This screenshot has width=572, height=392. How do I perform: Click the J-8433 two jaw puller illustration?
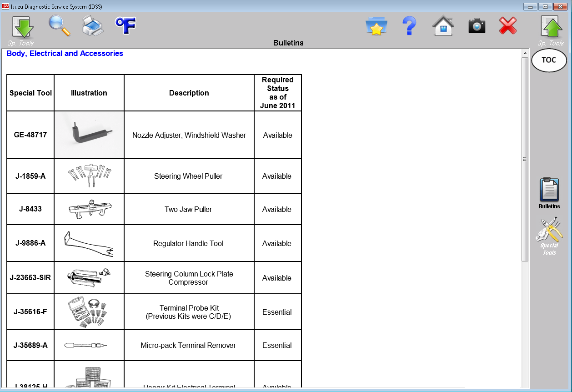(x=89, y=209)
